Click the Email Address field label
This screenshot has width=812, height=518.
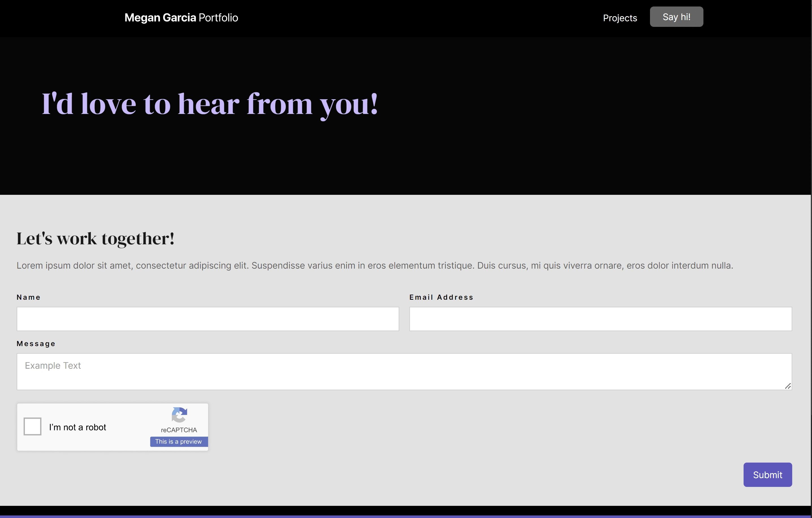tap(441, 297)
